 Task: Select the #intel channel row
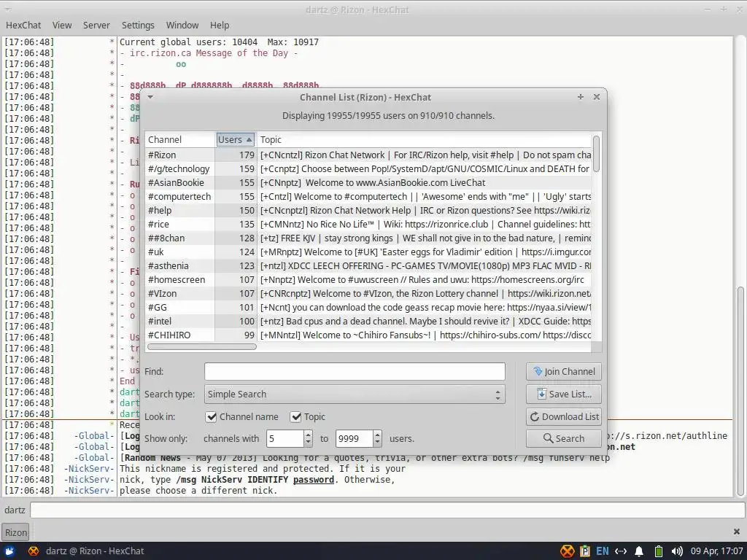368,321
